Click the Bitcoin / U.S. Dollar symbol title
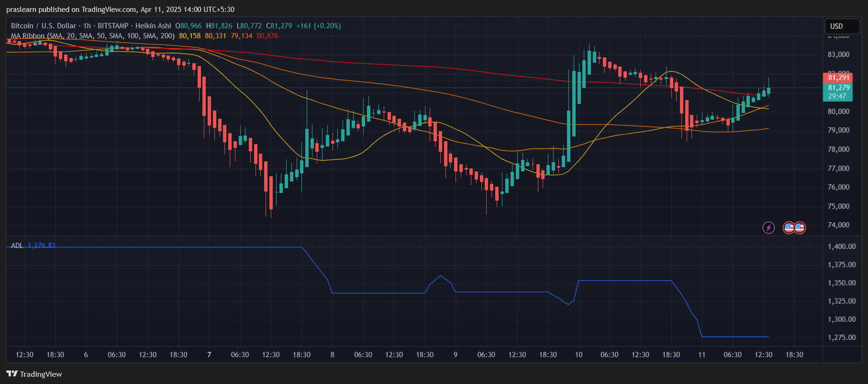868x384 pixels. [x=44, y=26]
